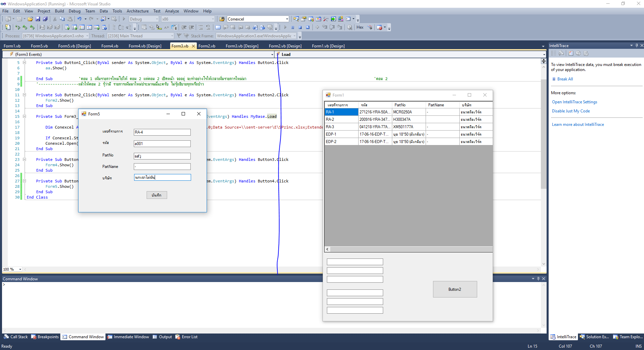The width and height of the screenshot is (644, 350).
Task: Click the Pause (Break All) debug icon
Action: click(x=293, y=28)
